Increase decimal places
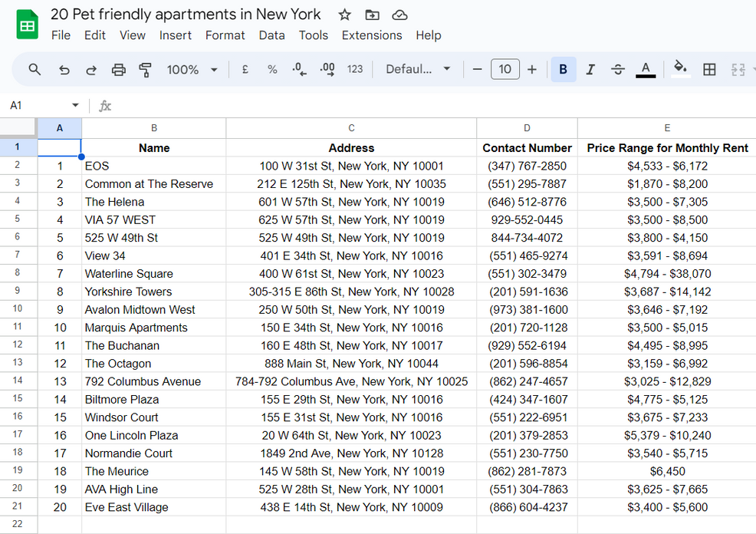 pyautogui.click(x=327, y=70)
